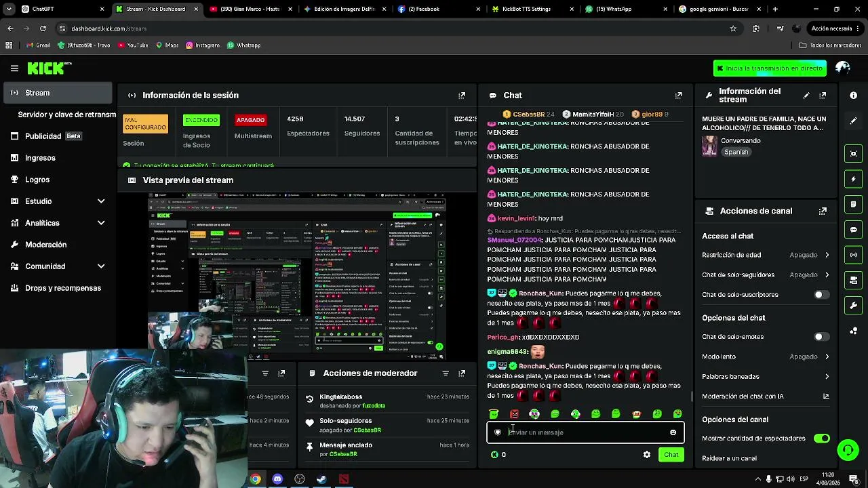Viewport: 868px width, 488px height.
Task: Open Steam from the taskbar
Action: [321, 479]
